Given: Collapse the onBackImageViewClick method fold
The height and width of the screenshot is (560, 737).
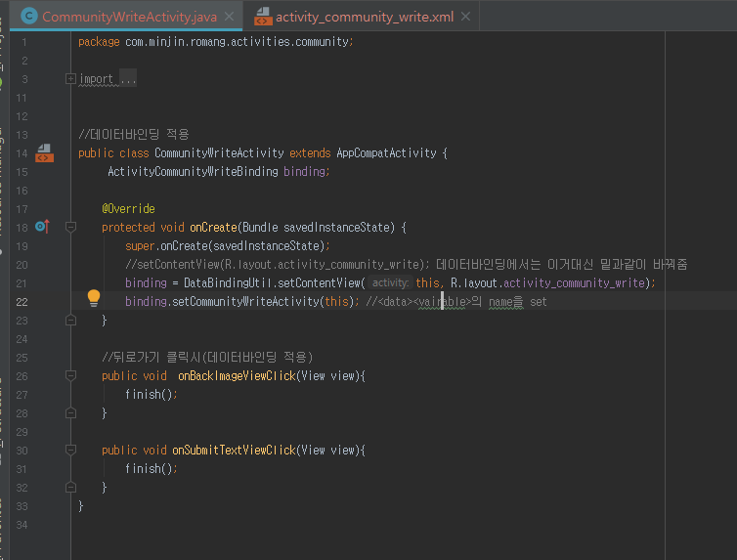Looking at the screenshot, I should pyautogui.click(x=70, y=376).
